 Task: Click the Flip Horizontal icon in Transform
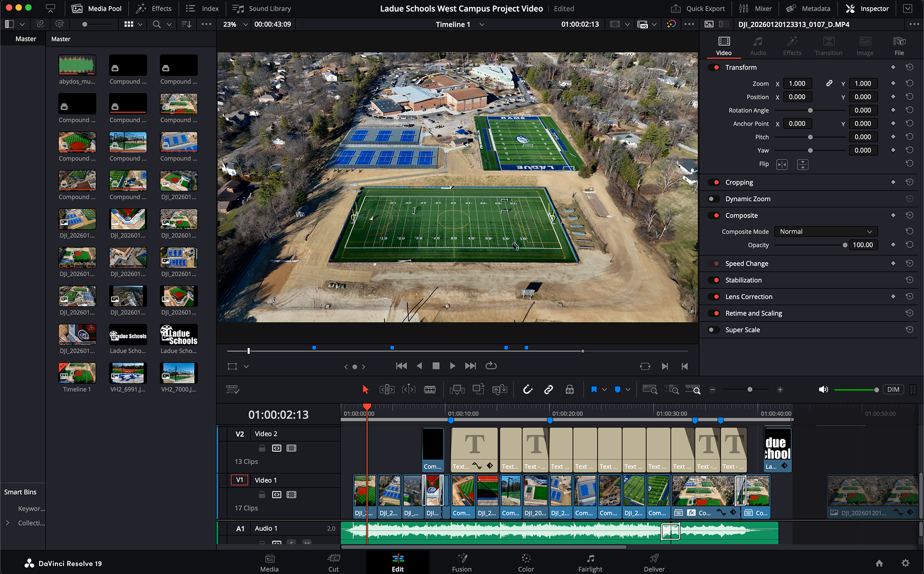[782, 165]
